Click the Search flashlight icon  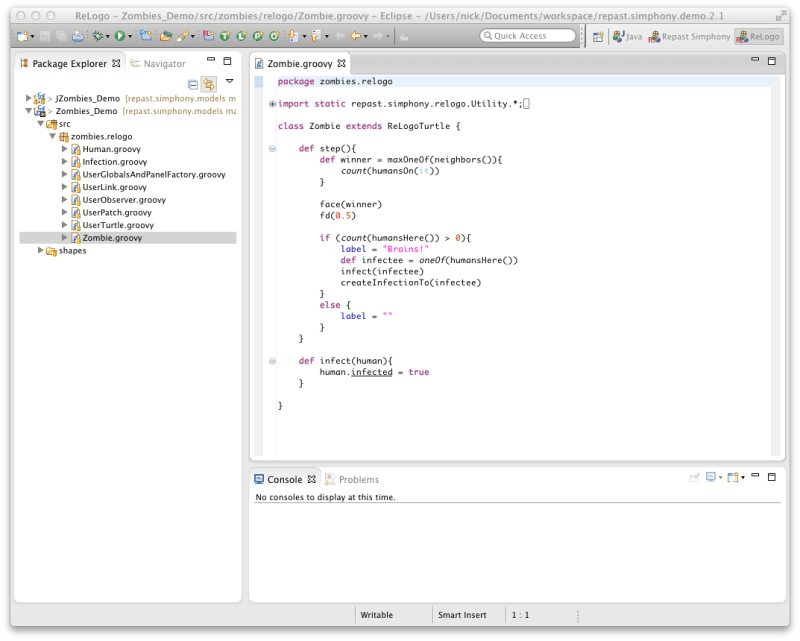[x=183, y=36]
